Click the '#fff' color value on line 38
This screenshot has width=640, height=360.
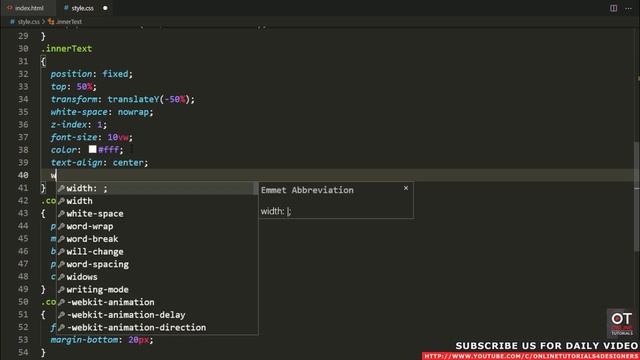pos(108,150)
